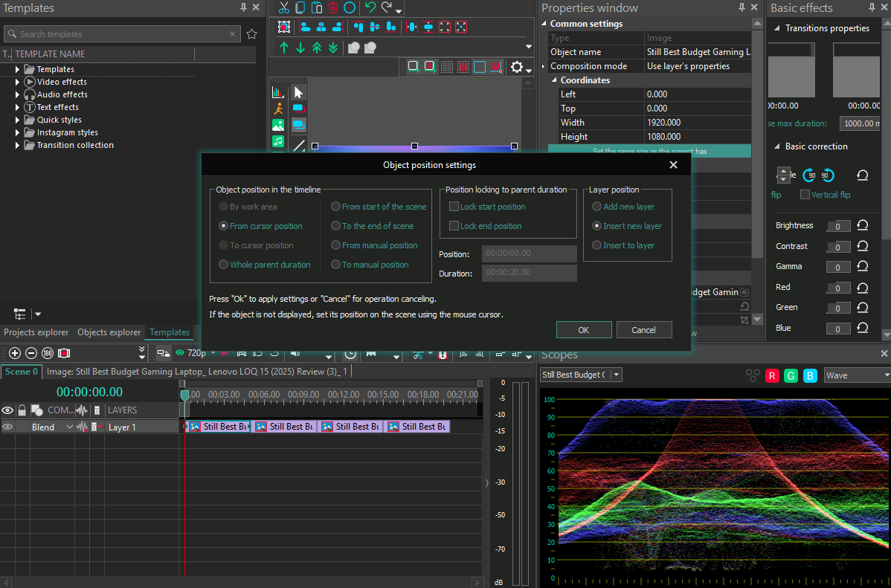Expand the Video effects template folder
The width and height of the screenshot is (891, 588).
[x=18, y=82]
